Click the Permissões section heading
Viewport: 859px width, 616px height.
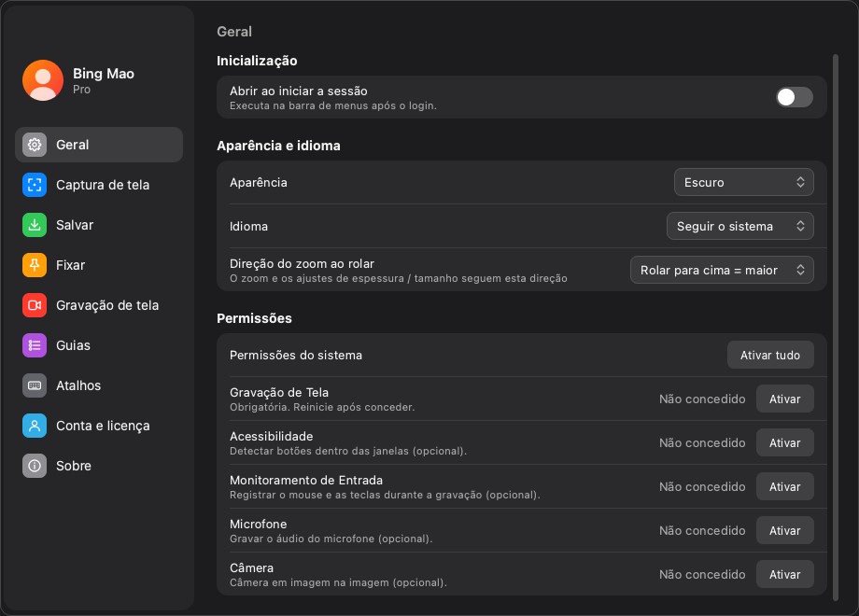pyautogui.click(x=254, y=318)
